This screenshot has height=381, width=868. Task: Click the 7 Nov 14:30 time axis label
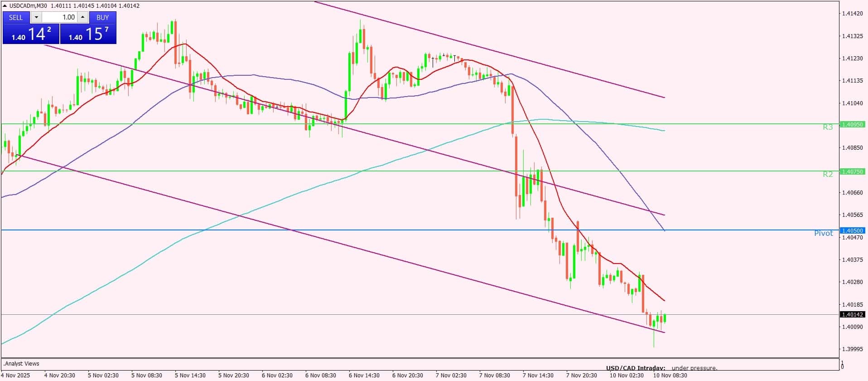tap(538, 376)
